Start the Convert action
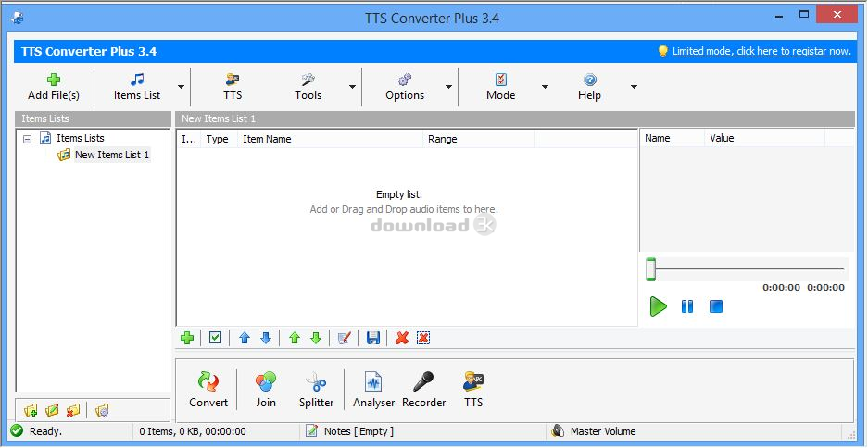Screen dimensions: 868x448 (x=208, y=390)
